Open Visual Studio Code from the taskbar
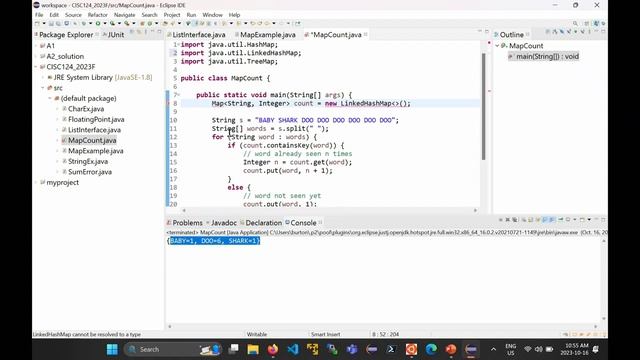Screen dimensions: 640x360 pyautogui.click(x=293, y=349)
